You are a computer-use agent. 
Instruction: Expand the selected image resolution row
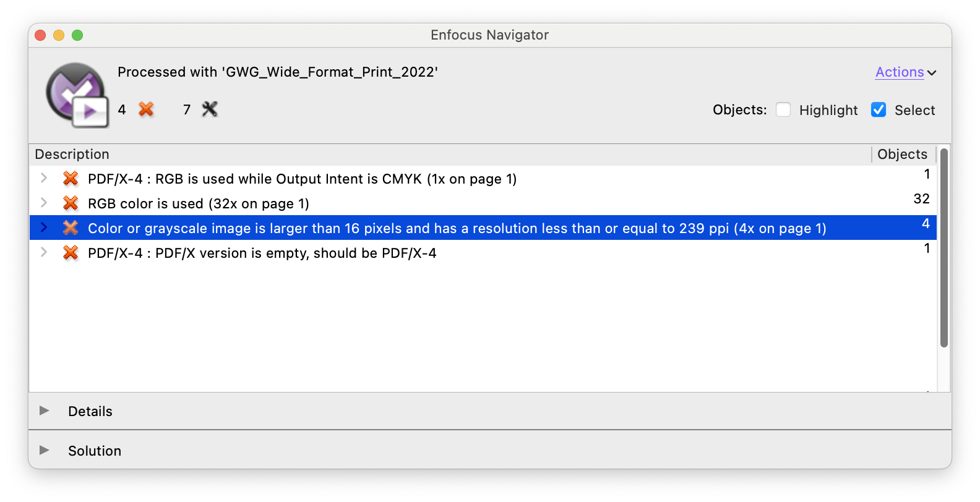pyautogui.click(x=43, y=228)
